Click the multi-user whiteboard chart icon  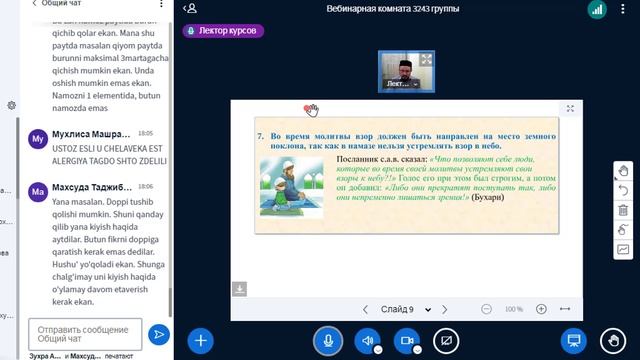(x=623, y=249)
